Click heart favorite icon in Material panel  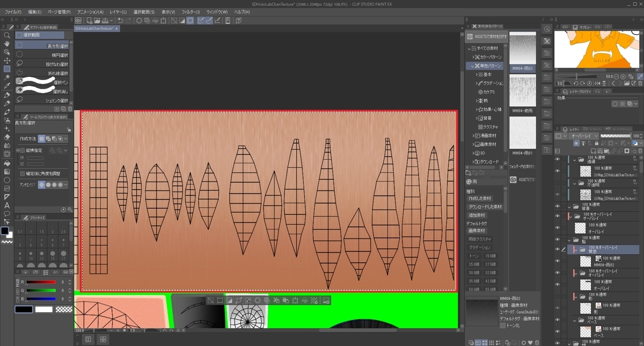click(530, 342)
